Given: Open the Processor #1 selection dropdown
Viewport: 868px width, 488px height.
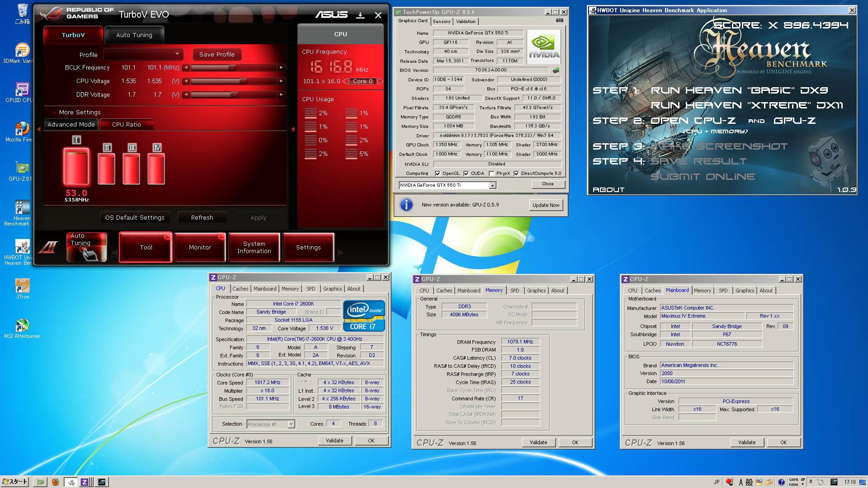Looking at the screenshot, I should click(271, 424).
